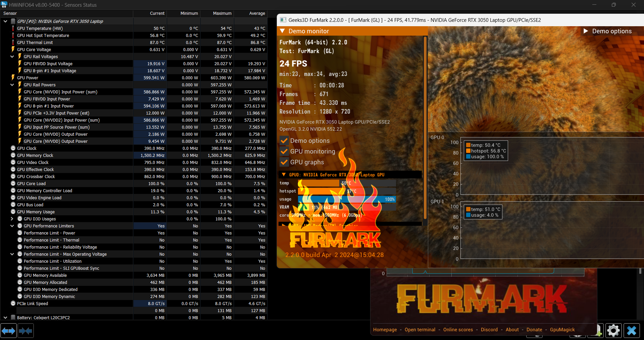Collapse the Demo monitor panel triangle
Screen dimensions: 644x340
[x=283, y=31]
